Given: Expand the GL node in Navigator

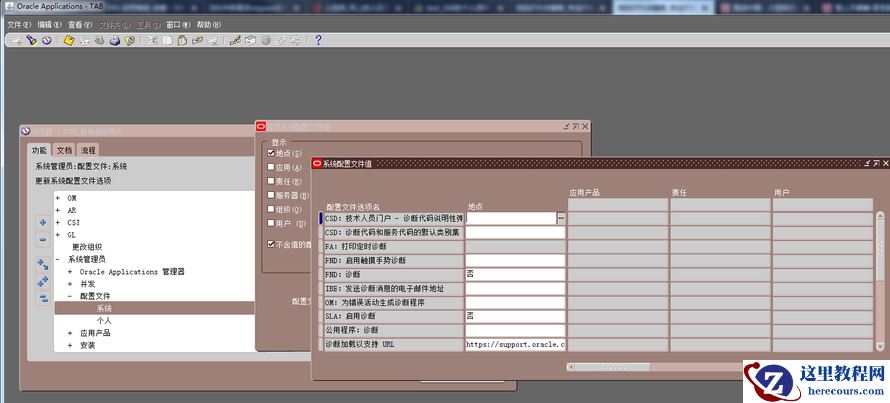Looking at the screenshot, I should 58,234.
